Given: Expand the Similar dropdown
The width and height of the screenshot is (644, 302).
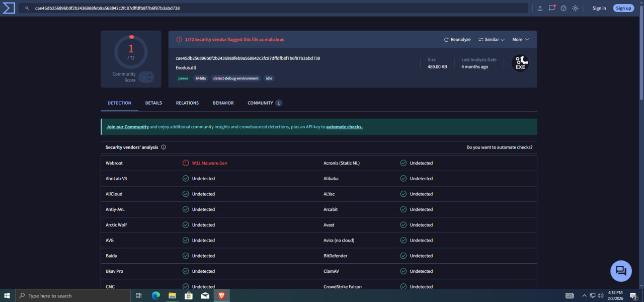Looking at the screenshot, I should tap(492, 39).
